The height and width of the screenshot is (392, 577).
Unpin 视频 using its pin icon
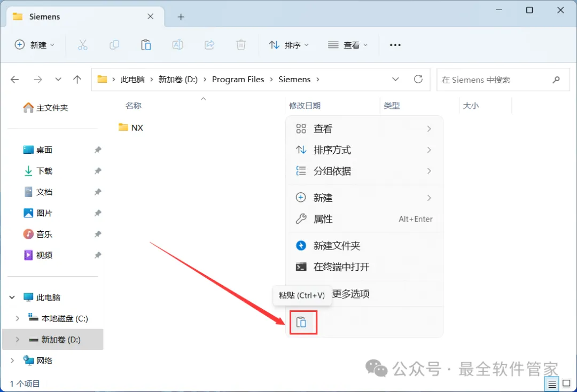[x=98, y=255]
